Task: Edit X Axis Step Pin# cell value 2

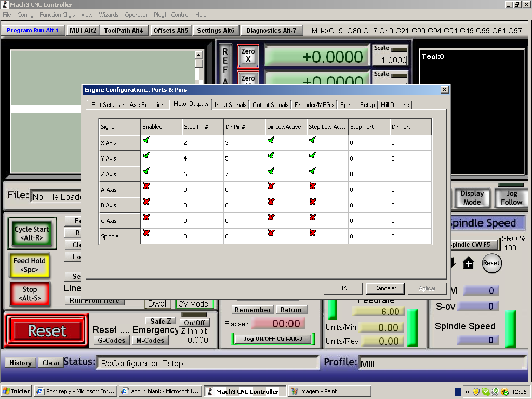Action: click(x=203, y=143)
